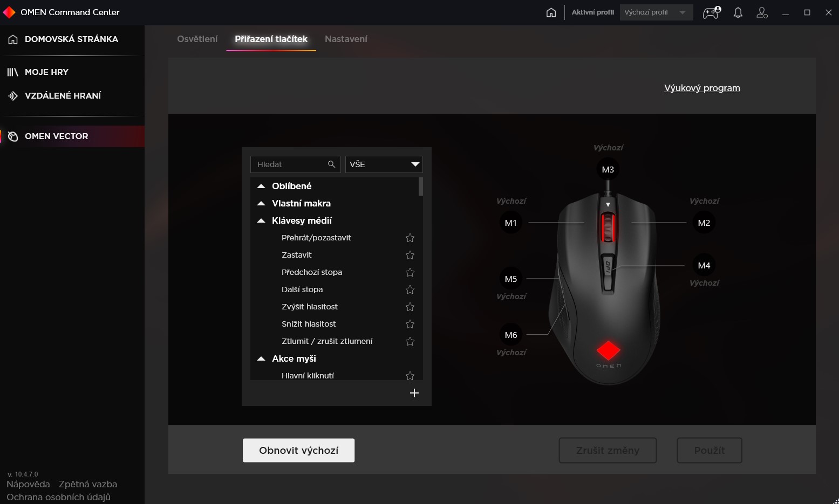Select Zvýšit hlasitost action

tap(310, 307)
